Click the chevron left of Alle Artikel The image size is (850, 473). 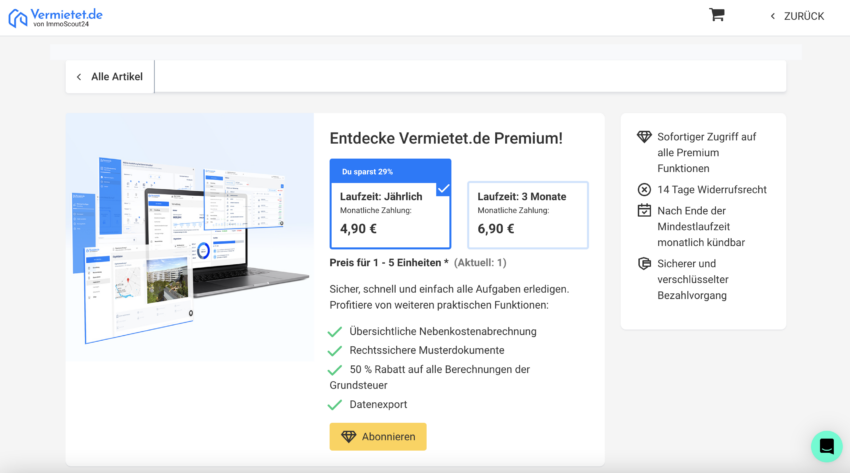click(x=79, y=77)
